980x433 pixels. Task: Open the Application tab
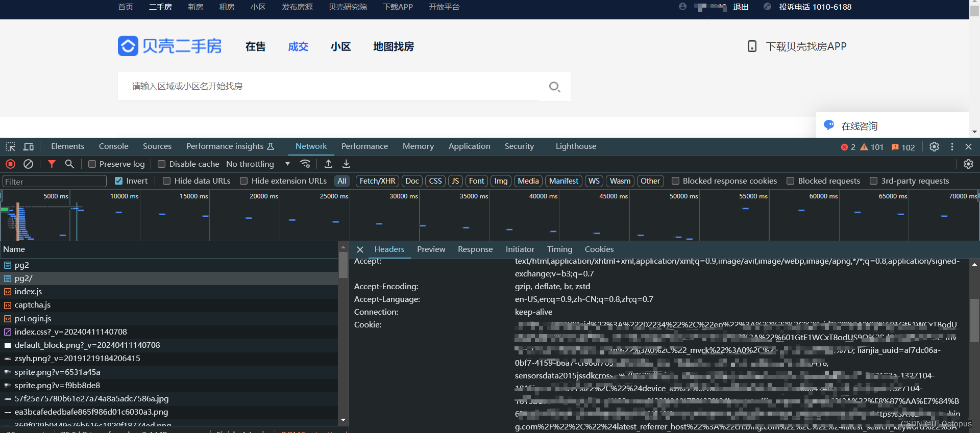(469, 146)
